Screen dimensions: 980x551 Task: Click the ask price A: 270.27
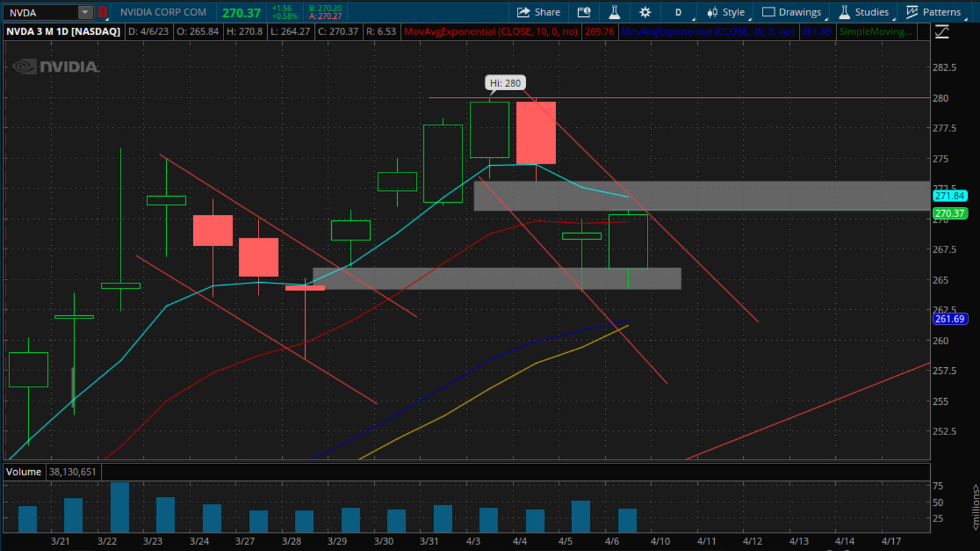(x=324, y=16)
